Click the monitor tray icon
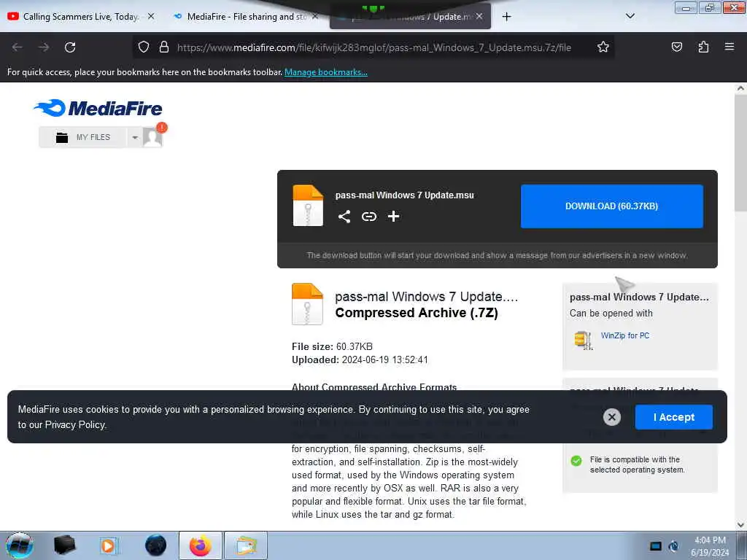Image resolution: width=747 pixels, height=560 pixels. click(x=656, y=546)
